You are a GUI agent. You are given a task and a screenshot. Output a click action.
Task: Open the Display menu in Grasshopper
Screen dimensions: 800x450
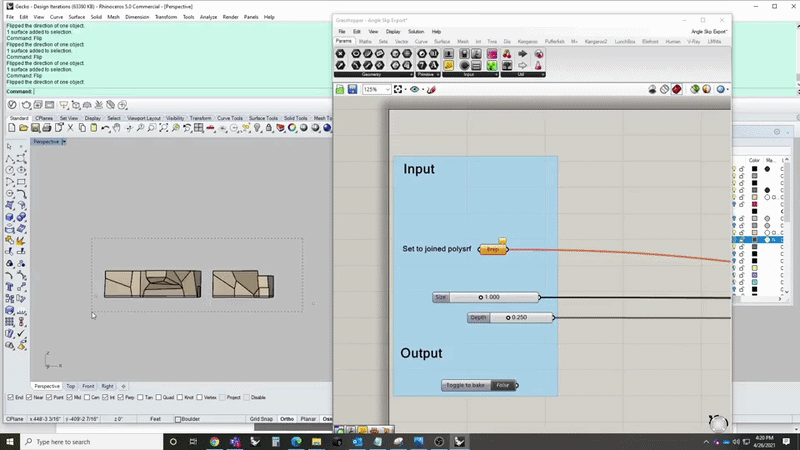(393, 32)
